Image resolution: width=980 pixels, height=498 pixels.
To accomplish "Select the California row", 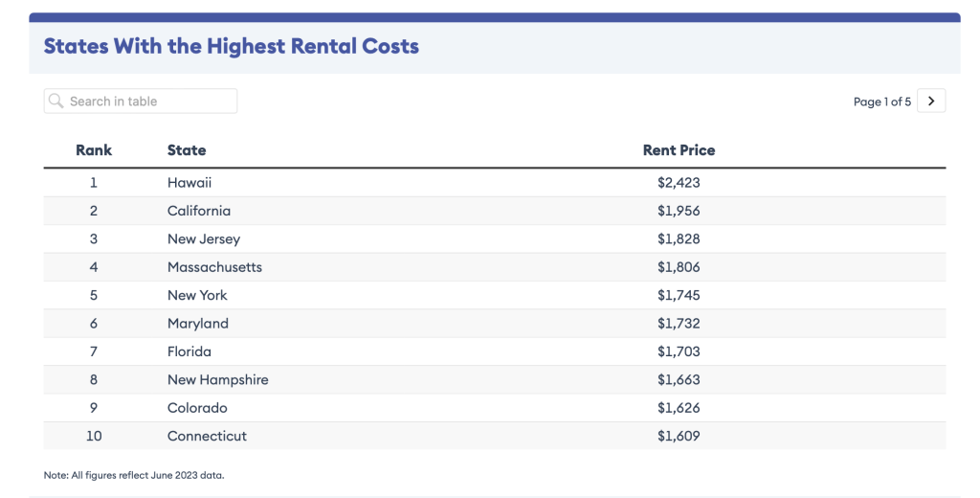I will pos(199,211).
